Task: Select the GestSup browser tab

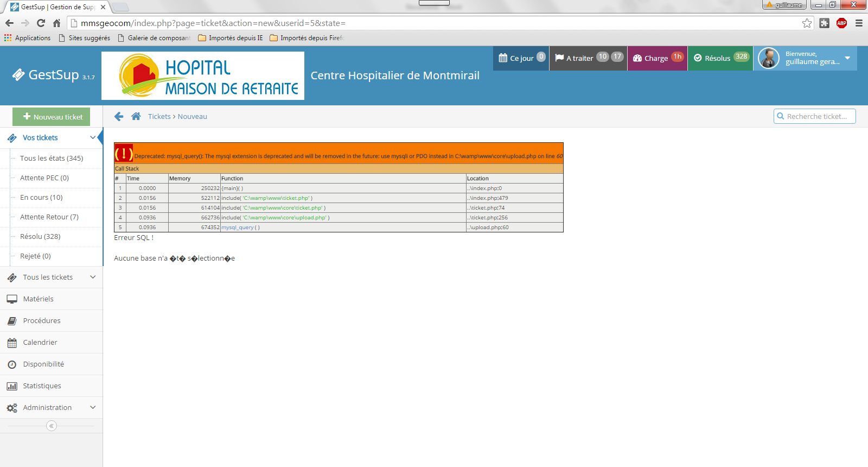Action: coord(57,7)
